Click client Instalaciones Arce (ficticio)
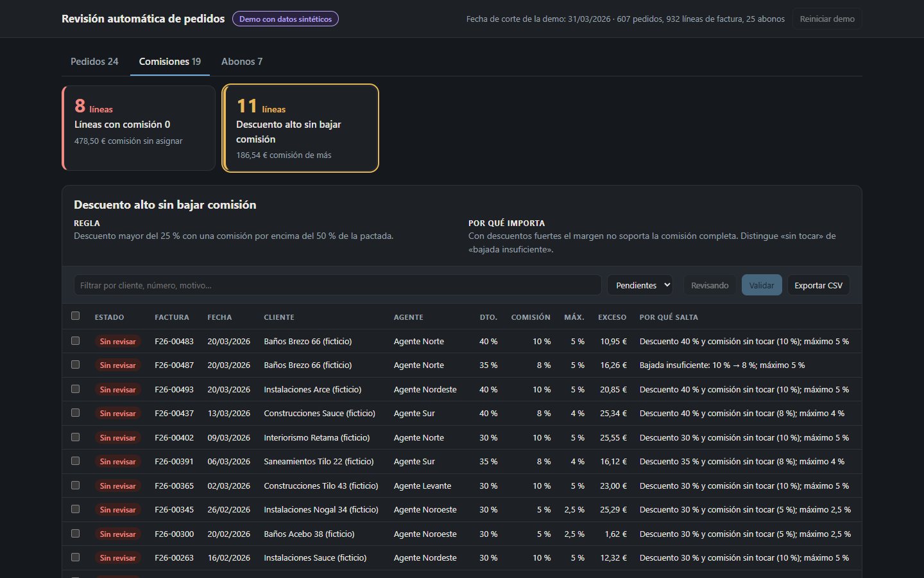The image size is (924, 578). [x=312, y=389]
